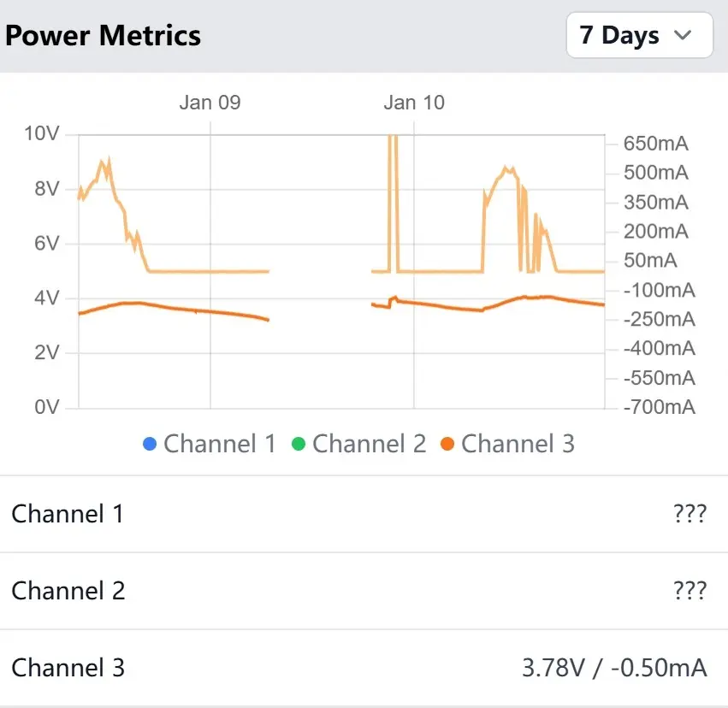This screenshot has height=708, width=728.
Task: Click the orange Channel 3 legend dot
Action: [x=447, y=444]
